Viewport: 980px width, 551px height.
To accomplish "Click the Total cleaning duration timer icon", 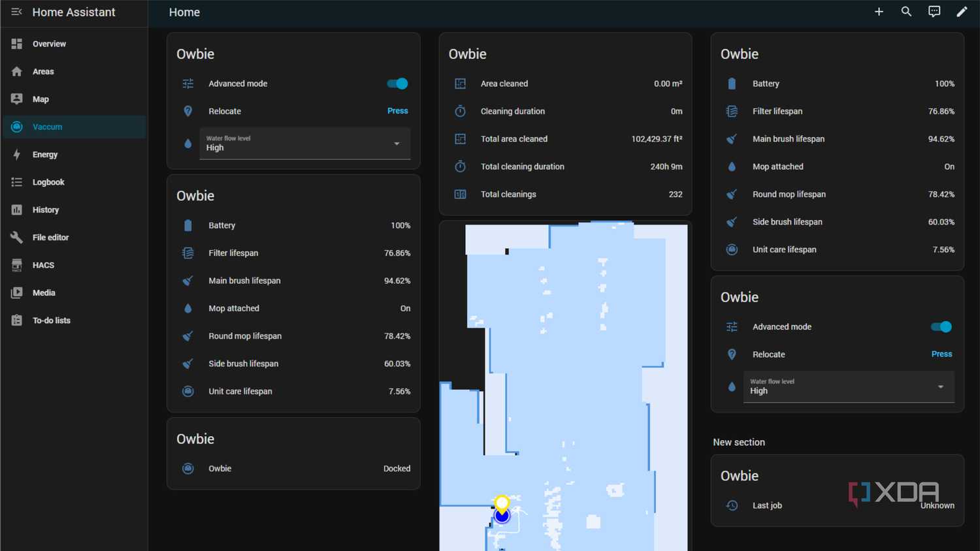I will (x=460, y=166).
